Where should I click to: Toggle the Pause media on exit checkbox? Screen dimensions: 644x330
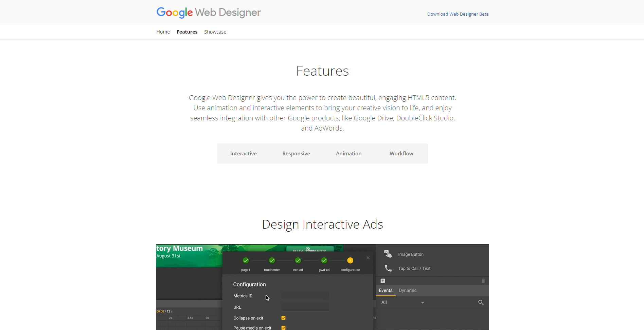click(x=283, y=328)
